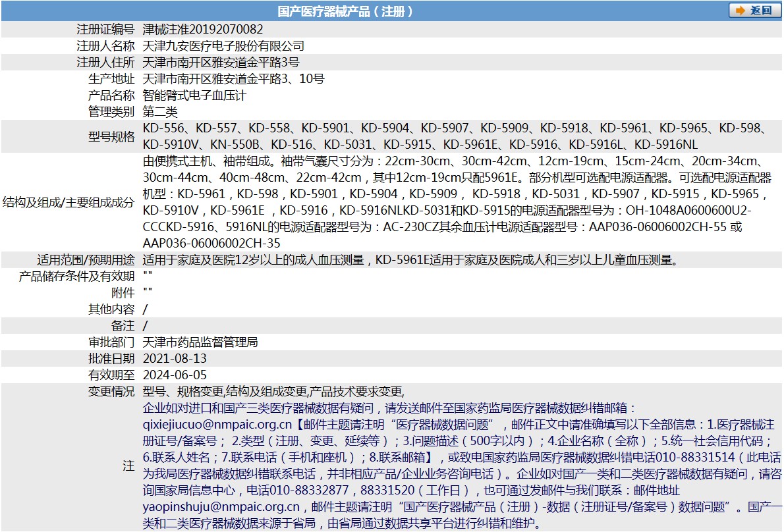Select the page title 国产医疗器械产品（注册）
Viewport: 784px width, 532px height.
click(345, 11)
